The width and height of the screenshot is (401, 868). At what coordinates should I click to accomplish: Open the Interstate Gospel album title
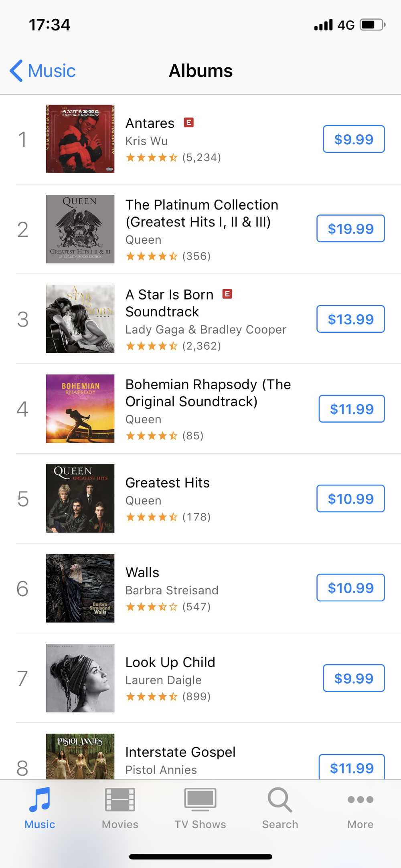coord(180,752)
